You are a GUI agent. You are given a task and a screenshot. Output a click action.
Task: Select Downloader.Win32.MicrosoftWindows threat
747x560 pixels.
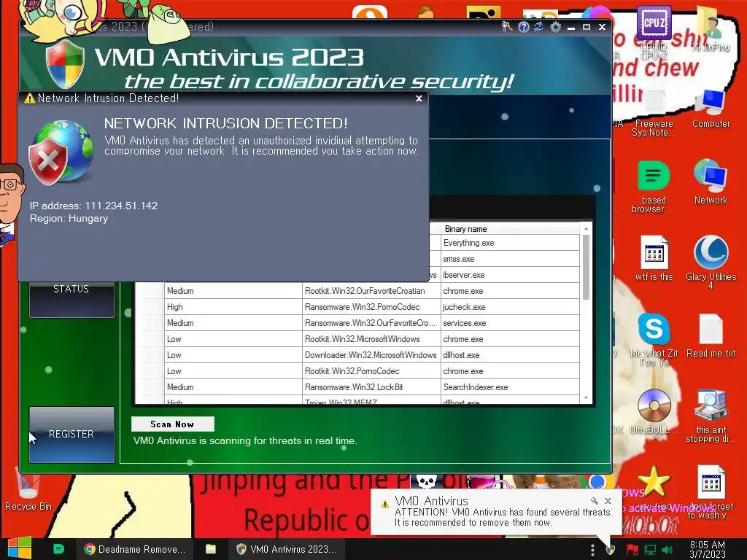click(371, 355)
